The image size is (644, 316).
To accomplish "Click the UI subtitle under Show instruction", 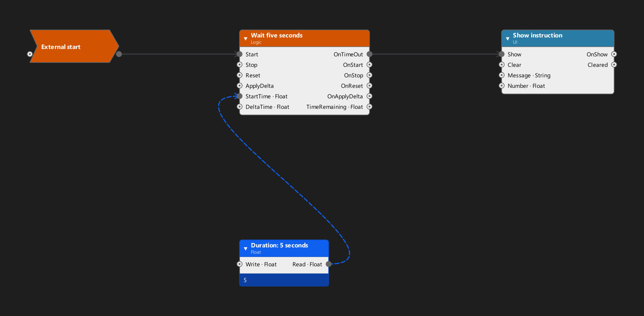I will point(515,42).
